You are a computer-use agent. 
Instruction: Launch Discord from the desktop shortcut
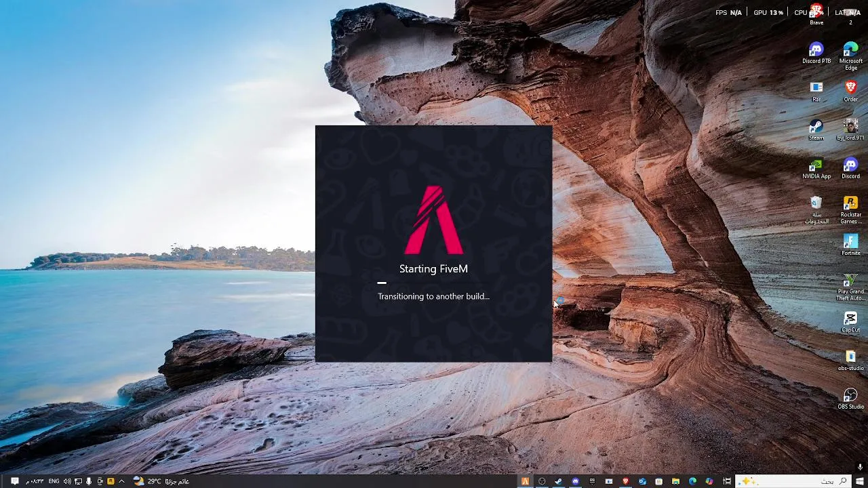[850, 168]
